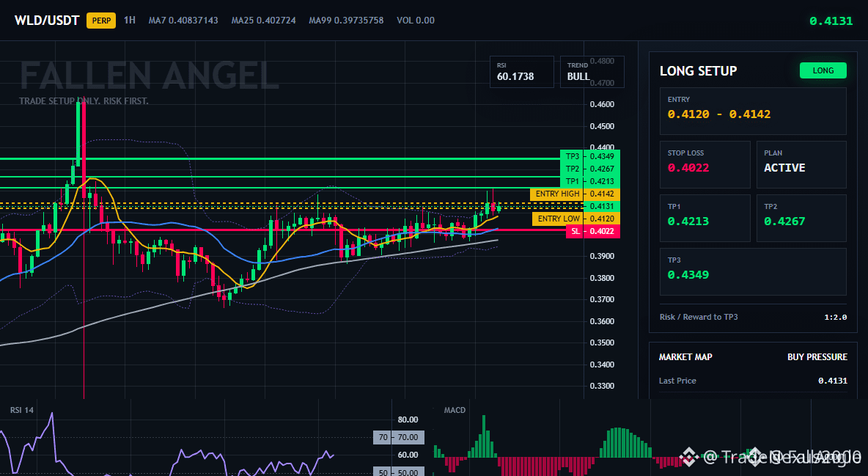
Task: Click the BUY PRESSURE label
Action: tap(817, 357)
